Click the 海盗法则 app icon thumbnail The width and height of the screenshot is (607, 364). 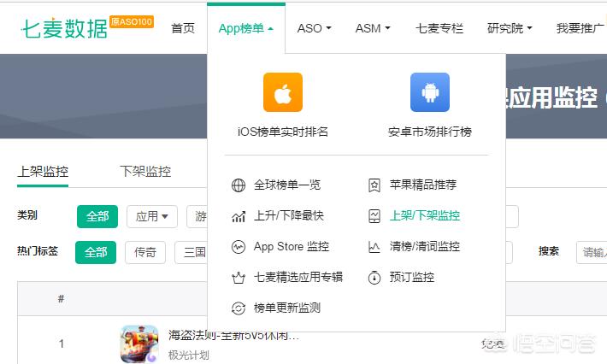click(138, 343)
